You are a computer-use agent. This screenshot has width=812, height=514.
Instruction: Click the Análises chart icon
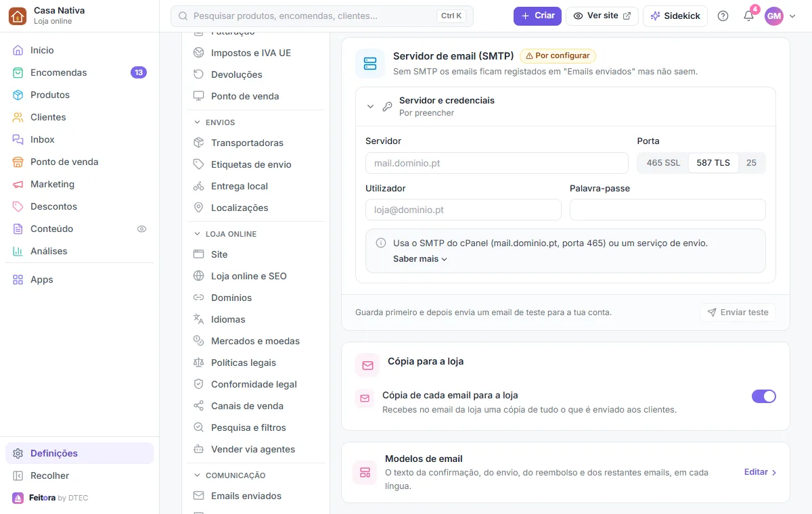(x=18, y=251)
